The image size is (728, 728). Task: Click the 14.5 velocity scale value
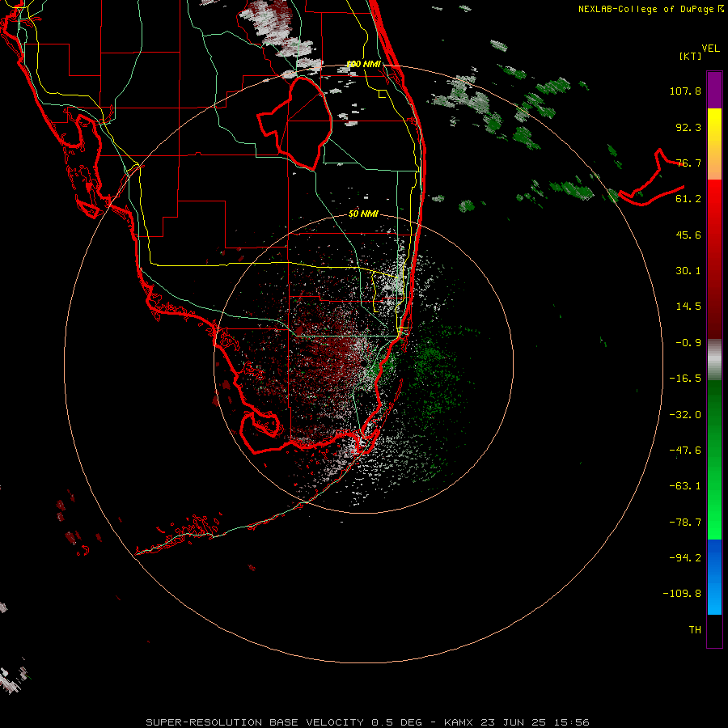[x=688, y=307]
